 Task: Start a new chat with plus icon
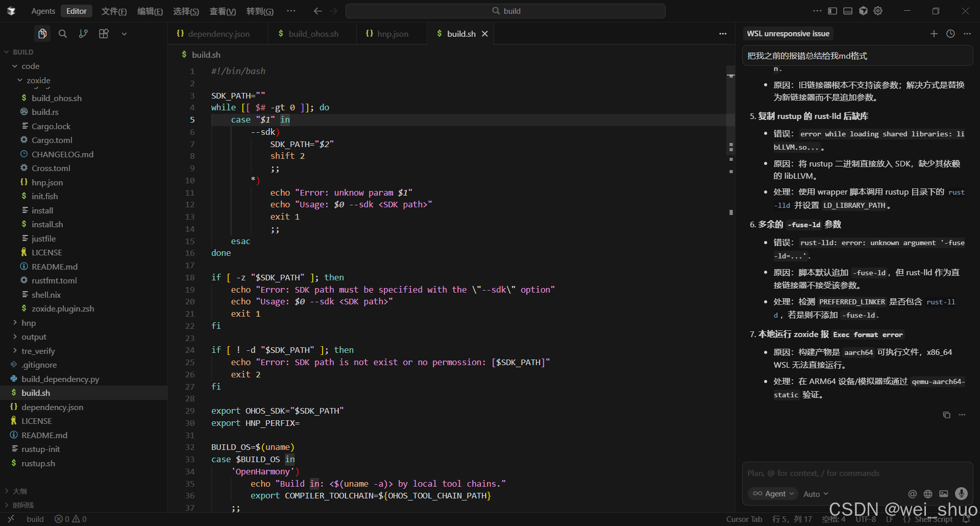934,34
